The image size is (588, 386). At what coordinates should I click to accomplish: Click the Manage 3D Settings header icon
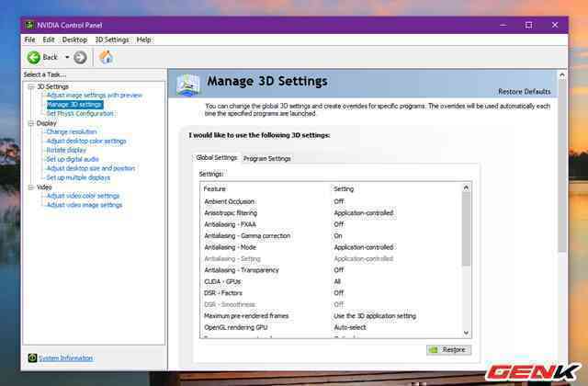point(187,84)
